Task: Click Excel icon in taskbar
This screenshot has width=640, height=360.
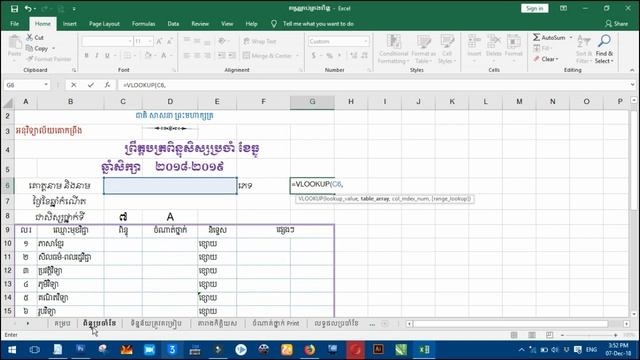Action: click(x=424, y=350)
